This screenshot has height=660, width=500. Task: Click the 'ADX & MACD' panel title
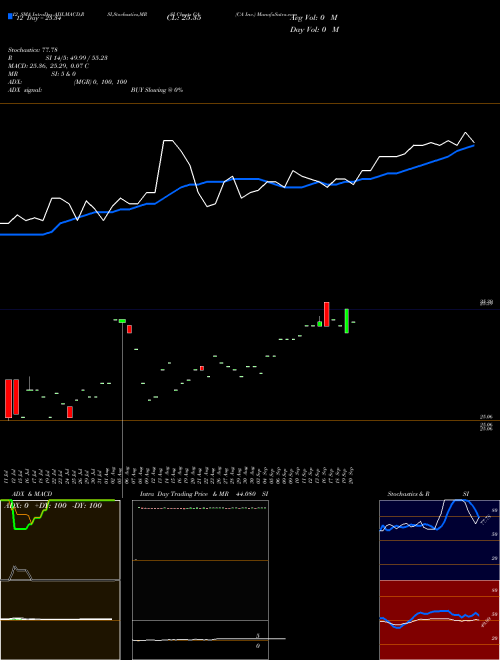click(x=32, y=494)
